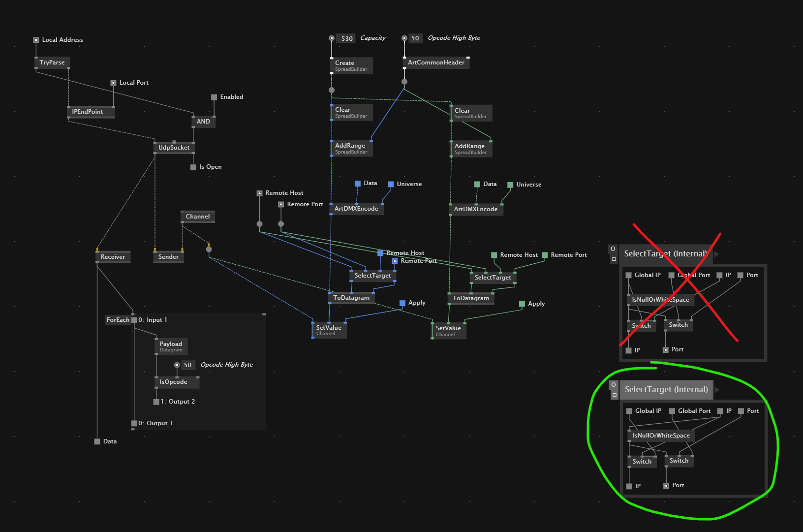
Task: Edit the Capacity value 530
Action: 347,38
